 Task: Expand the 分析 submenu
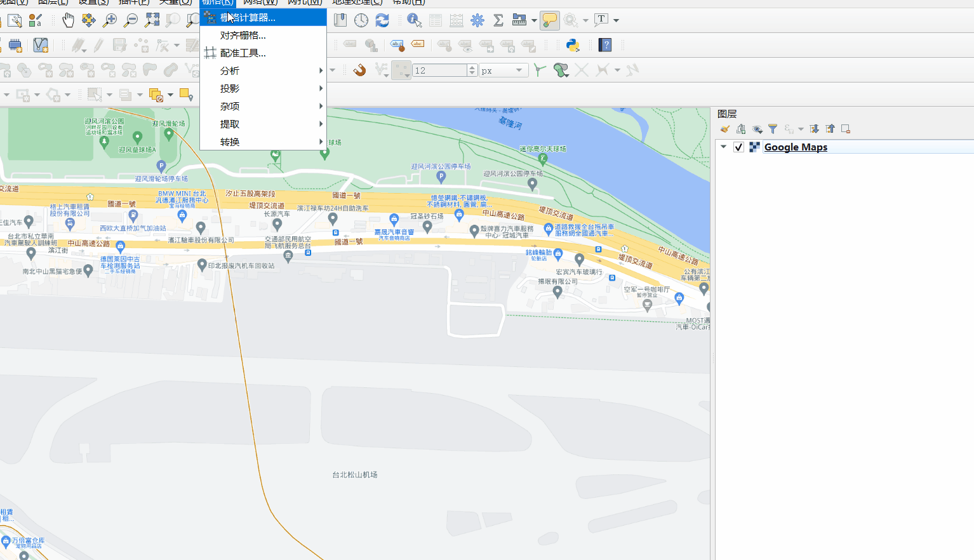(x=263, y=70)
